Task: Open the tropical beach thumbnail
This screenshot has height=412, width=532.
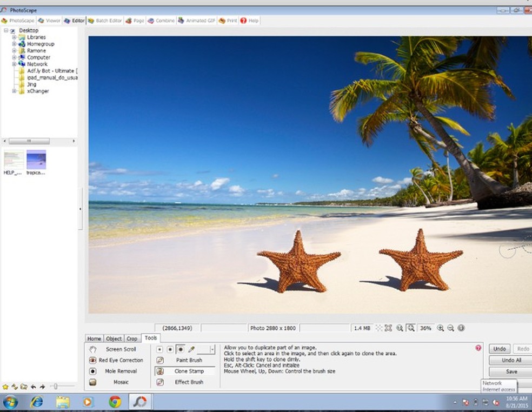Action: (x=36, y=160)
